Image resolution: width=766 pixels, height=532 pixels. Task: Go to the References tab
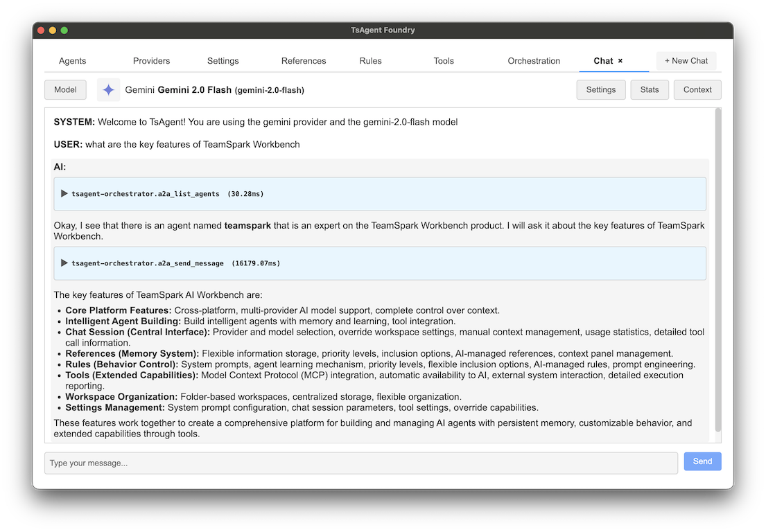[x=304, y=61]
